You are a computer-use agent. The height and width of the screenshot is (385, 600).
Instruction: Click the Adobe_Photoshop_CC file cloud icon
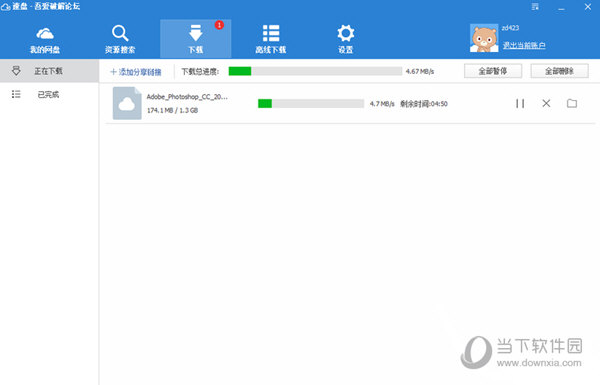(x=127, y=103)
